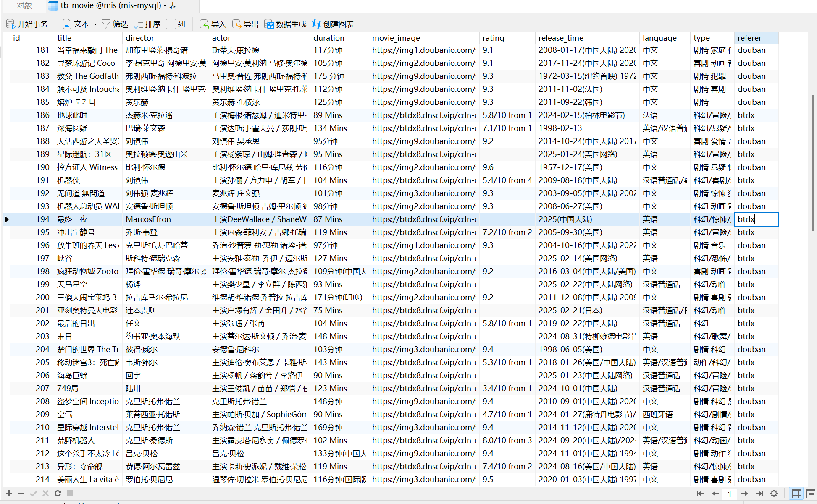
Task: Expand the 文本 dropdown arrow
Action: 95,24
